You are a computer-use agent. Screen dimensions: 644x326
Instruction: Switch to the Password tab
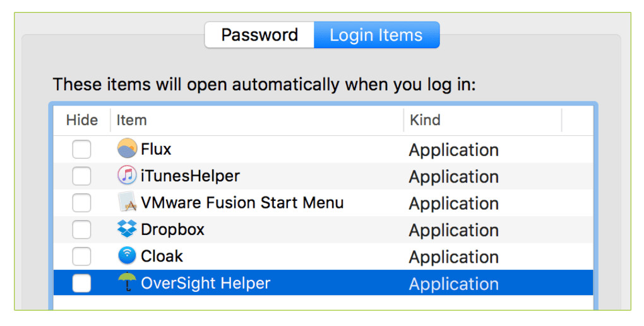259,35
